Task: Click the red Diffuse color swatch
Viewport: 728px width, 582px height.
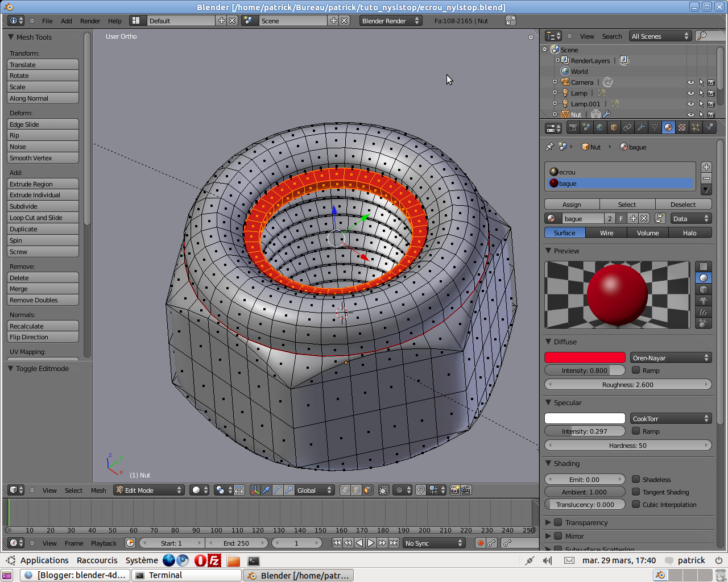Action: point(585,357)
